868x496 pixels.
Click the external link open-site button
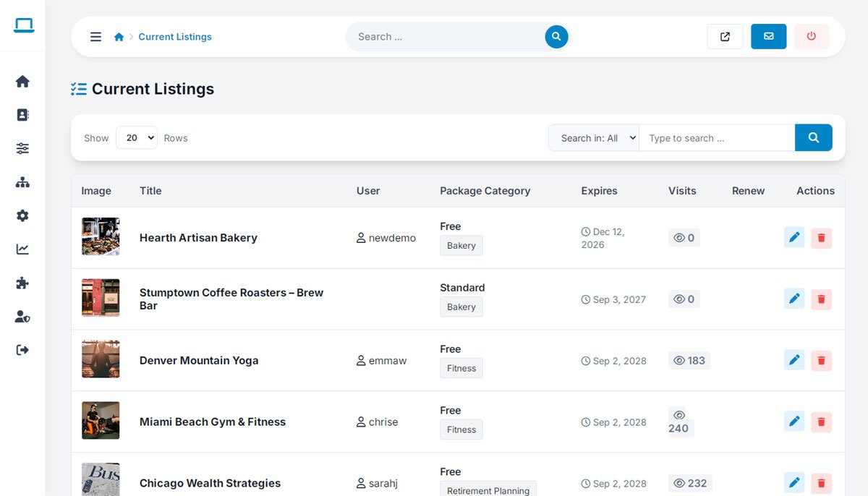pos(725,37)
